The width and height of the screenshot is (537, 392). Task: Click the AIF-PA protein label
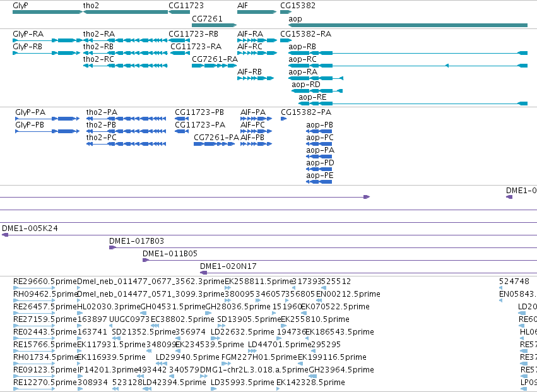pyautogui.click(x=253, y=112)
